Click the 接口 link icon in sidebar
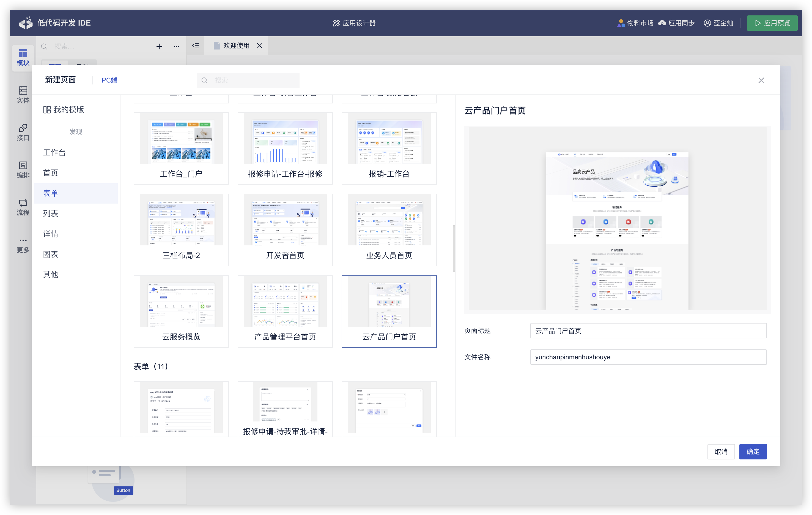Viewport: 812px width, 515px height. 23,128
